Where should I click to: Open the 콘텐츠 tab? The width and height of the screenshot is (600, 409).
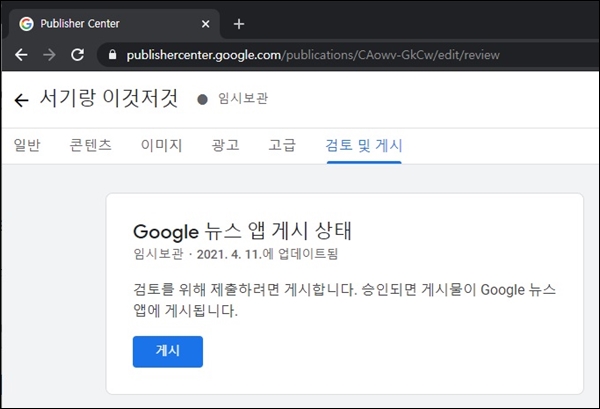(x=90, y=145)
